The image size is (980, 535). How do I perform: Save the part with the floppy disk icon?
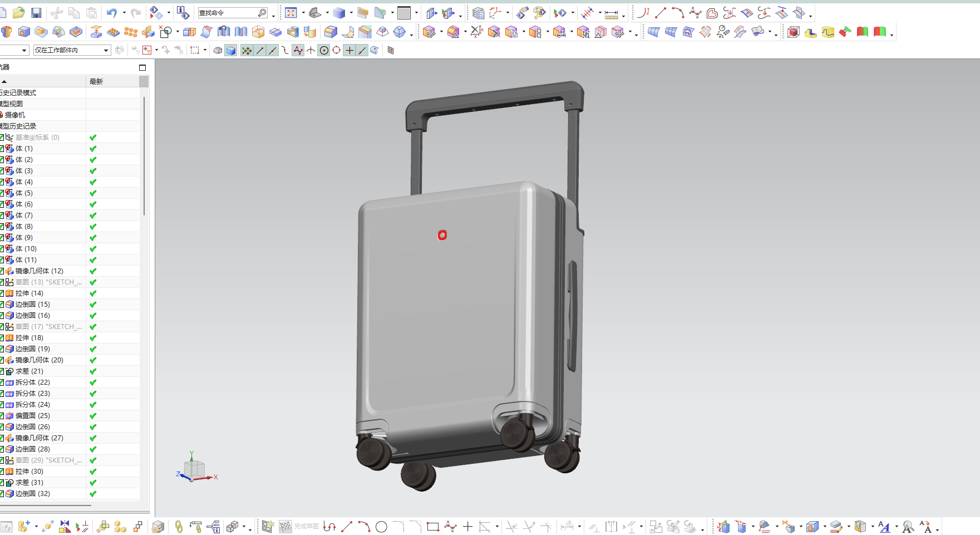click(x=36, y=13)
